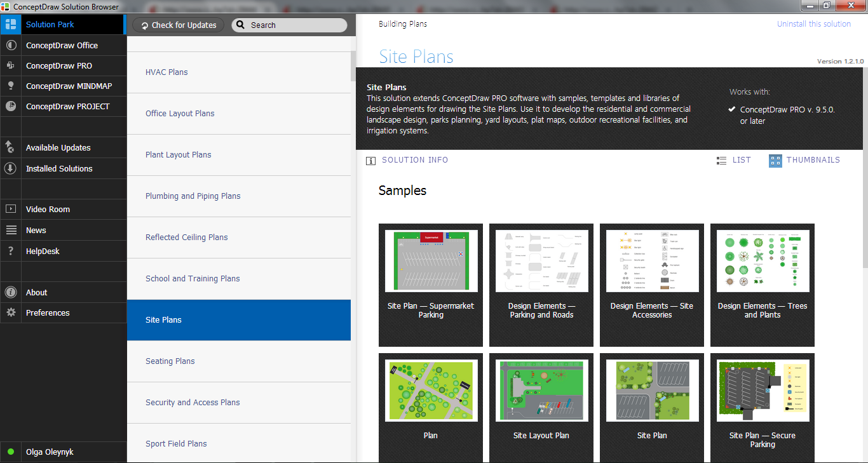This screenshot has height=463, width=868.
Task: Show SOLUTION INFO
Action: (407, 160)
